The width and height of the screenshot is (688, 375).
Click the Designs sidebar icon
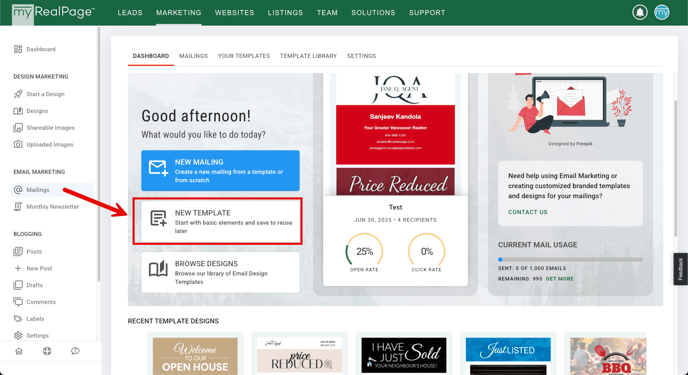click(x=18, y=111)
